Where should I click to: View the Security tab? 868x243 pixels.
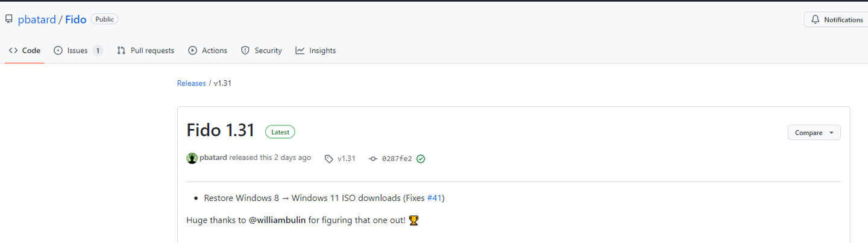click(x=262, y=51)
